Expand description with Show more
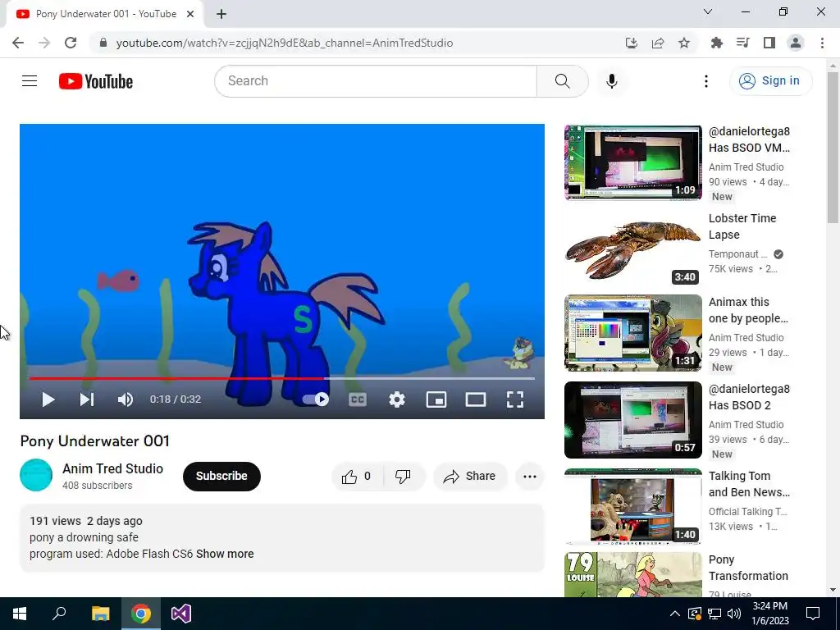The width and height of the screenshot is (840, 630). [x=225, y=554]
